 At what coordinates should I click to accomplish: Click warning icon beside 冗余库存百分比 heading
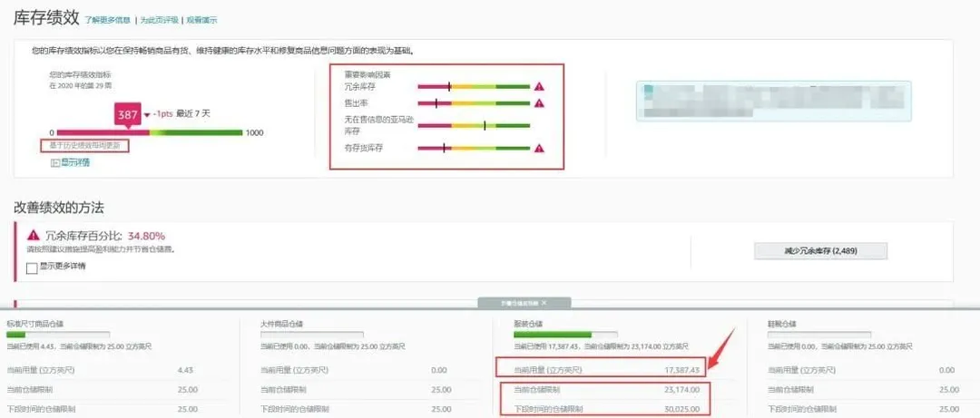click(x=34, y=235)
